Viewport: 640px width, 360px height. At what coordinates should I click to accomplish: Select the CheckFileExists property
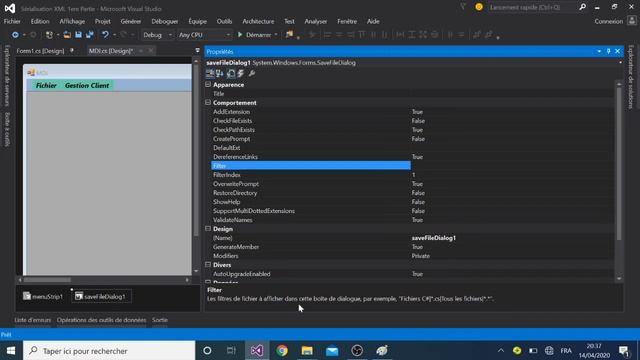click(412, 121)
